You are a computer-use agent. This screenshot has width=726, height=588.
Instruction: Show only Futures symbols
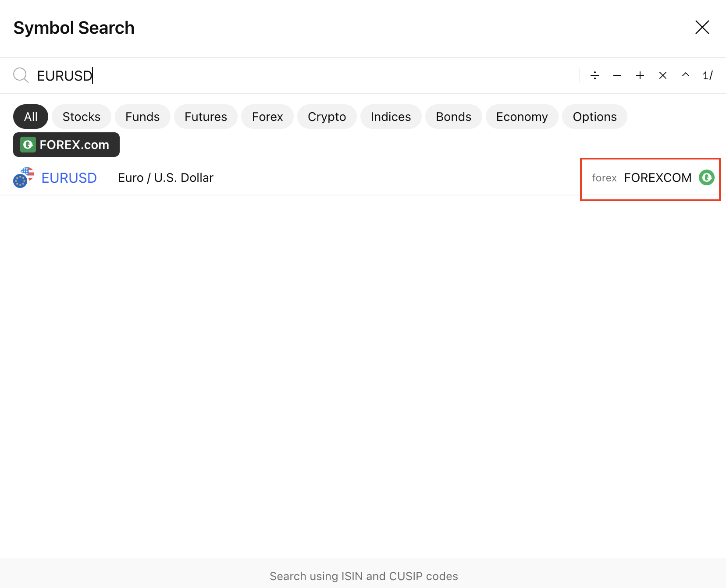206,117
